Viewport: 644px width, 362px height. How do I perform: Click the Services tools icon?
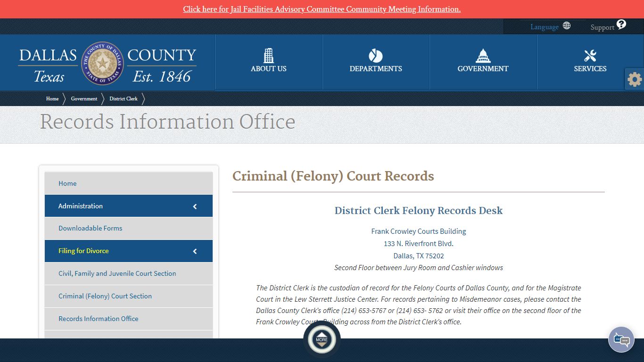coord(590,56)
